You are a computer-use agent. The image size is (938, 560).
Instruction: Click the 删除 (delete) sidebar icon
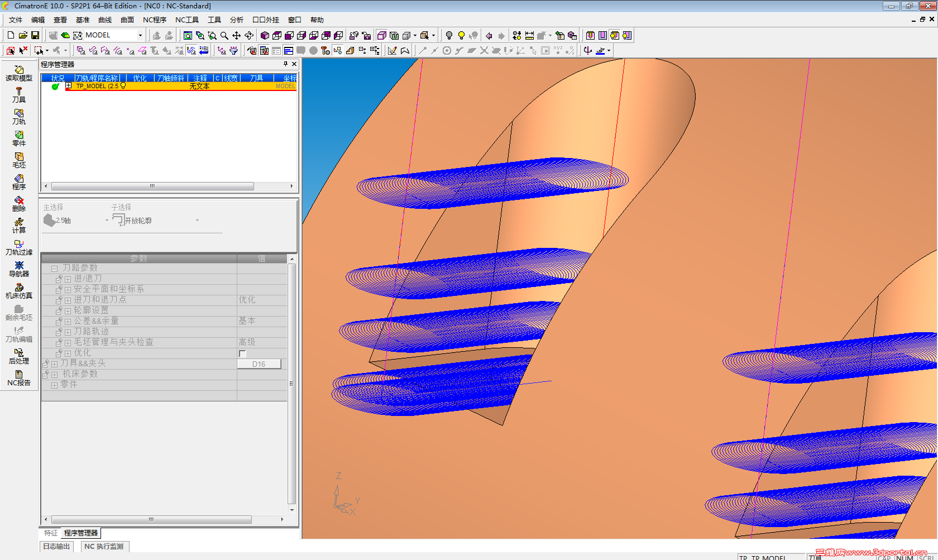(x=19, y=204)
